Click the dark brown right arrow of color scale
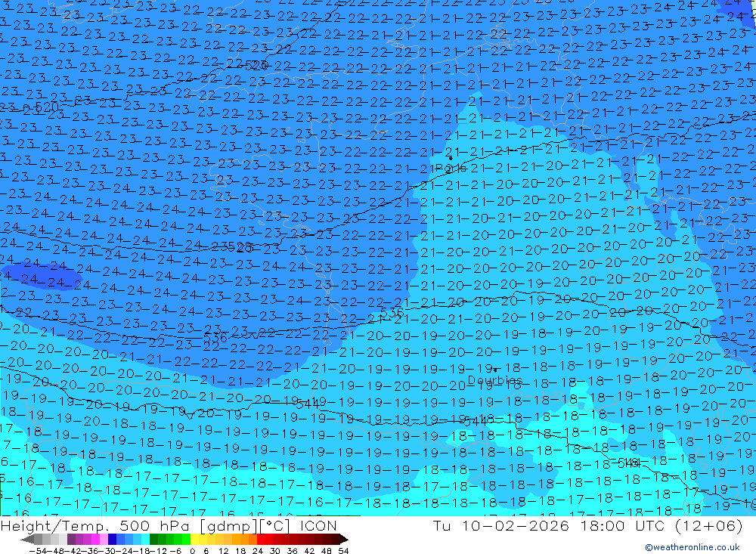 pyautogui.click(x=344, y=539)
